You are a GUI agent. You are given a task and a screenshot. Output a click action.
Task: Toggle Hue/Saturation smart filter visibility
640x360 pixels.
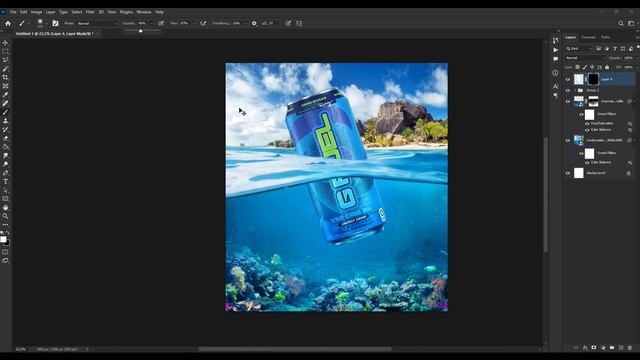587,124
